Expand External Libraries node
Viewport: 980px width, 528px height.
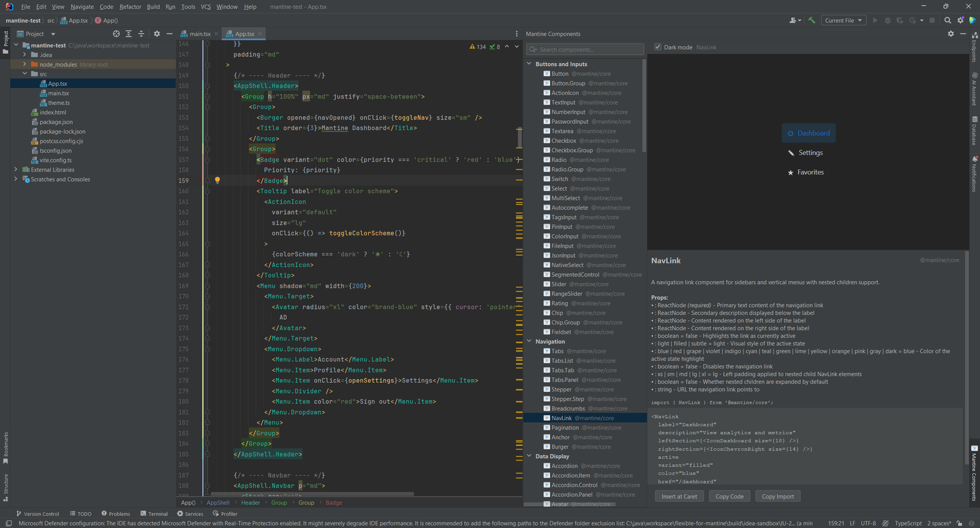point(16,170)
